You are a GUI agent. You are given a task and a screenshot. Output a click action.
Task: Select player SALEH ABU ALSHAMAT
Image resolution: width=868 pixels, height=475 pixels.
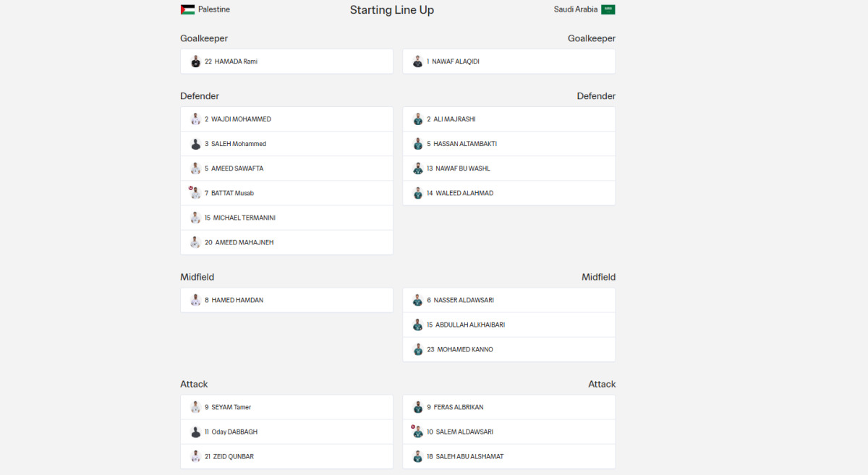coord(469,456)
